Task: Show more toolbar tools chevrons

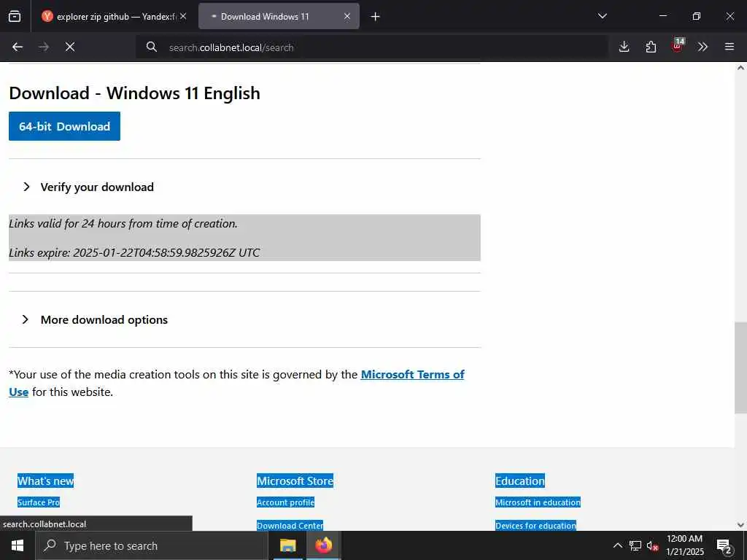Action: (703, 47)
